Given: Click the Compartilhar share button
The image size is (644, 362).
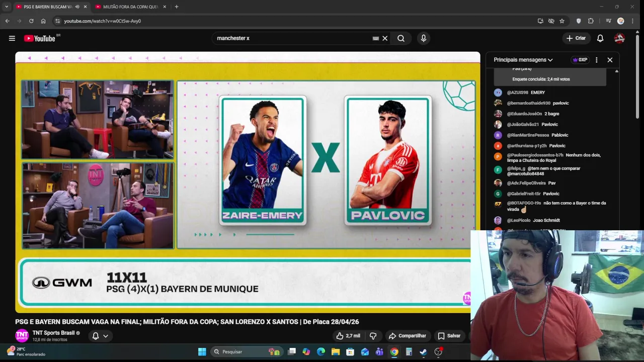Looking at the screenshot, I should (407, 336).
